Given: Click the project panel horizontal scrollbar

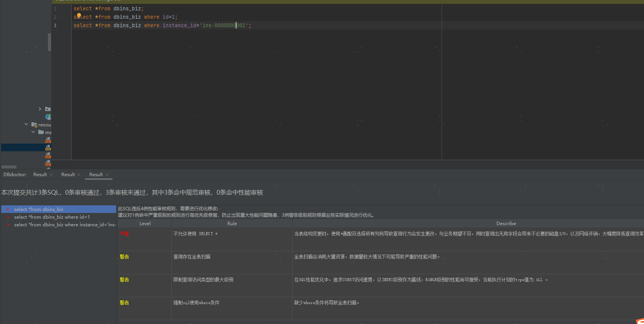Looking at the screenshot, I should (x=9, y=167).
